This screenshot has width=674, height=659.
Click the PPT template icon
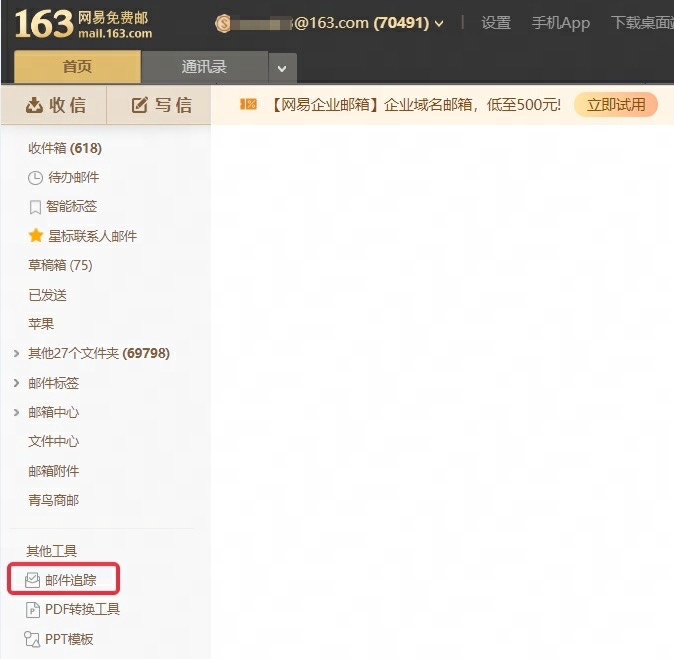point(32,639)
